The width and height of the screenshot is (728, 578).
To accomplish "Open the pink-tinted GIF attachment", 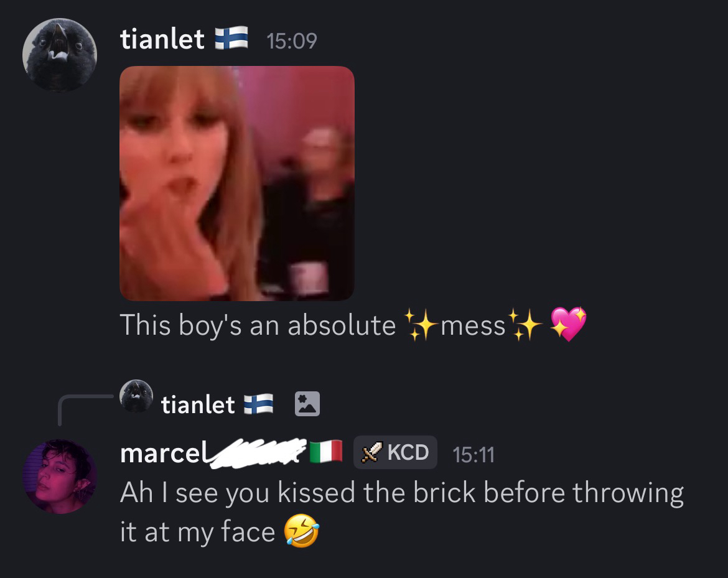I will (x=237, y=184).
